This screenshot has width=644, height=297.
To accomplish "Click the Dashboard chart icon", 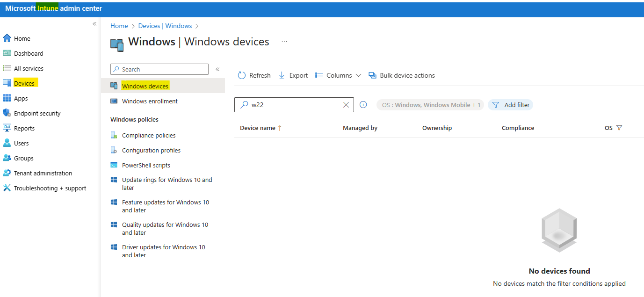I will tap(7, 53).
